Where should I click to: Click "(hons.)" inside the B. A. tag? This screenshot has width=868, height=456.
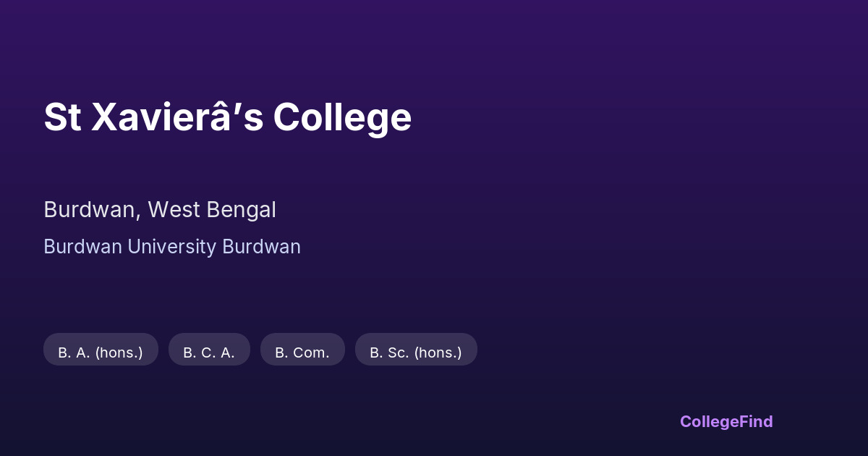119,352
